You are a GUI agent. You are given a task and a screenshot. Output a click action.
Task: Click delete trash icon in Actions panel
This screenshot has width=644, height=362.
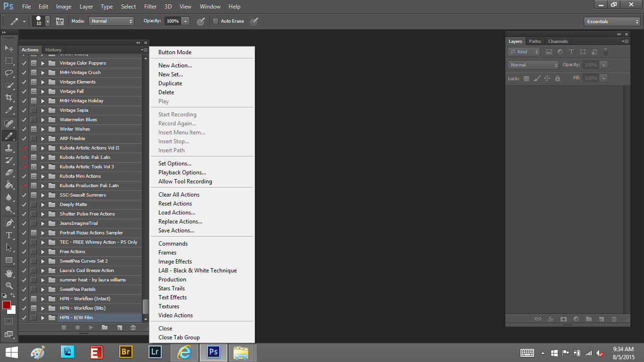click(x=133, y=328)
